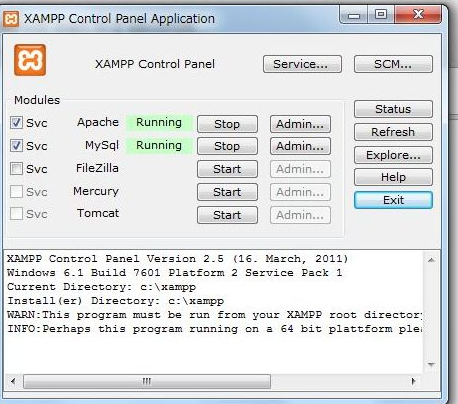Toggle the Tomcat Svc checkbox
The height and width of the screenshot is (404, 458).
[x=16, y=214]
